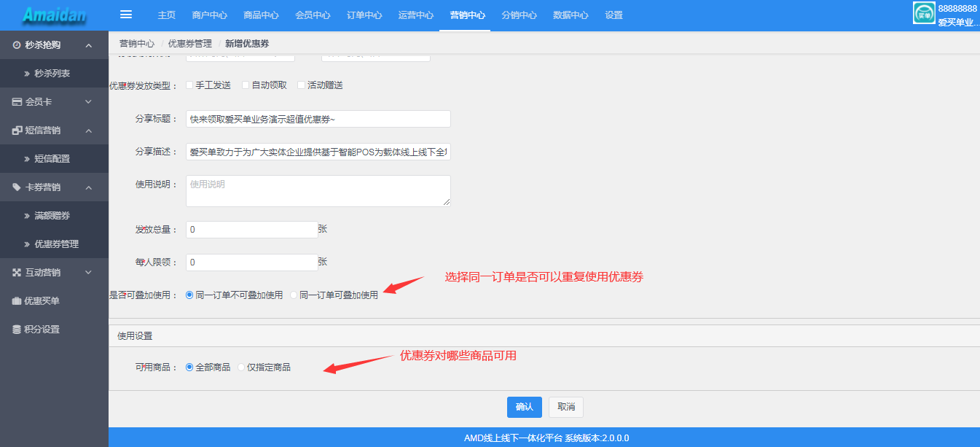Screen dimensions: 980x447
Task: Check the 活动赠送 checkbox
Action: point(301,85)
